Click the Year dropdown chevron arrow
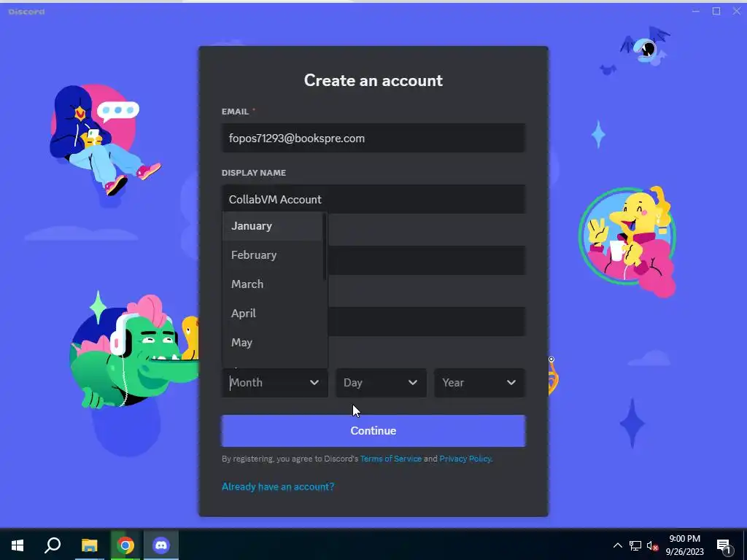 pos(511,382)
